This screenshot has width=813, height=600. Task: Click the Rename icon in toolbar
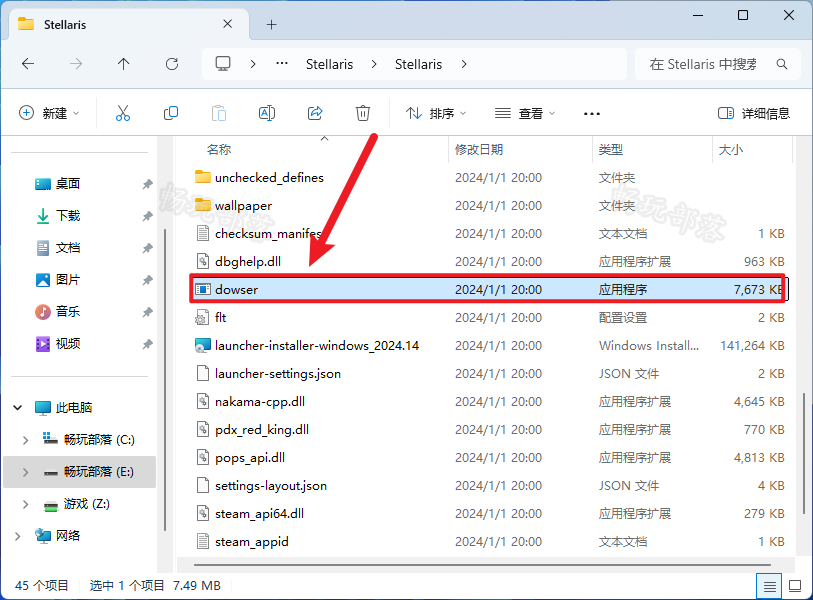coord(267,113)
